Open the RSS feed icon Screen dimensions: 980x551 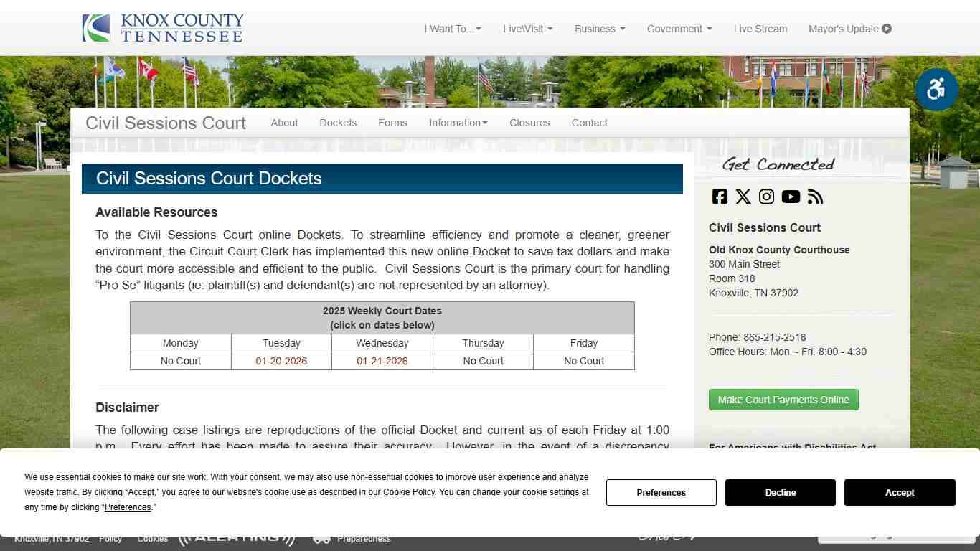[x=815, y=197]
